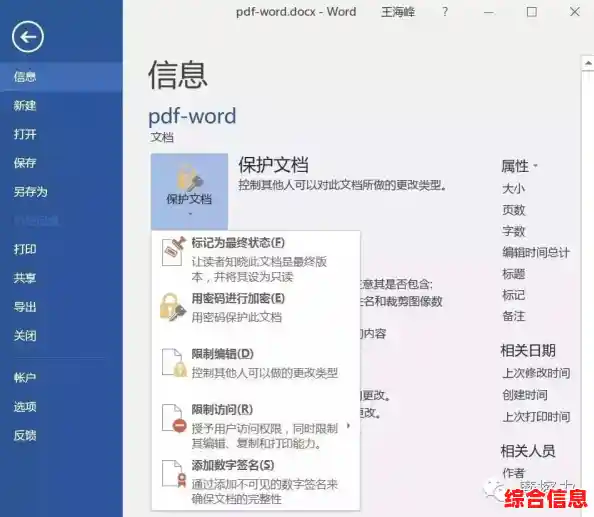Click the document lock icon for 限制编辑
594x517 pixels.
coord(174,363)
